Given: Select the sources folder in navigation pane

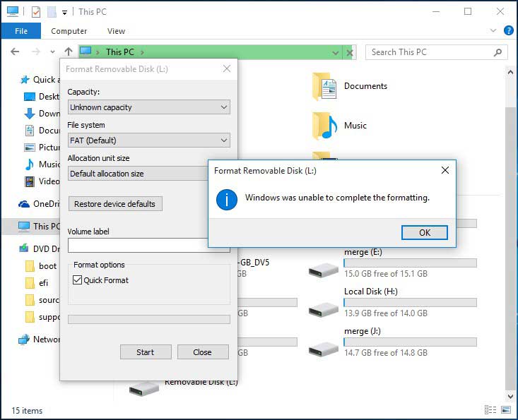Looking at the screenshot, I should click(x=42, y=300).
